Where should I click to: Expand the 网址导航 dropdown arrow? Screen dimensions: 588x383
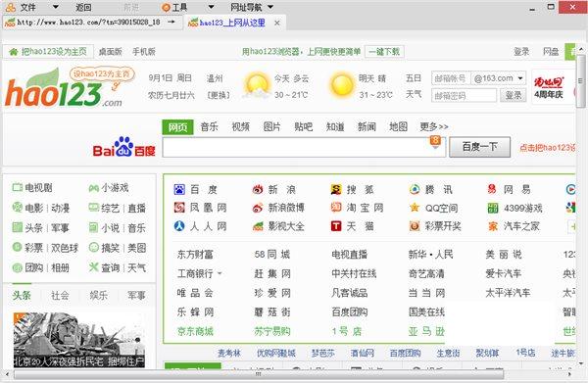(x=270, y=7)
